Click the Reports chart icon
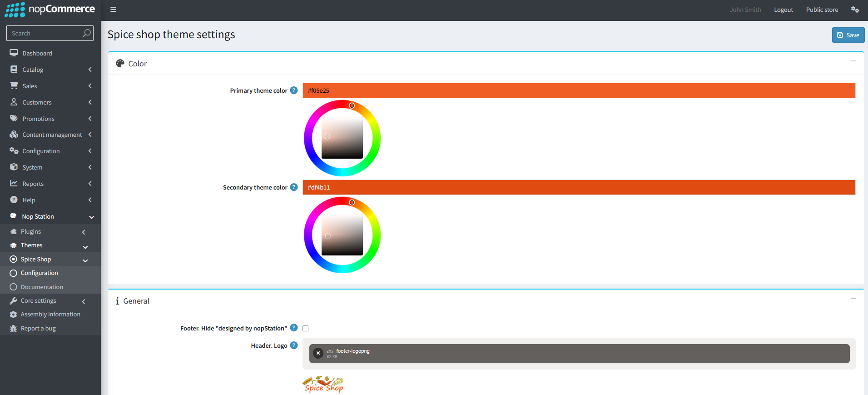Viewport: 868px width, 395px height. (14, 183)
